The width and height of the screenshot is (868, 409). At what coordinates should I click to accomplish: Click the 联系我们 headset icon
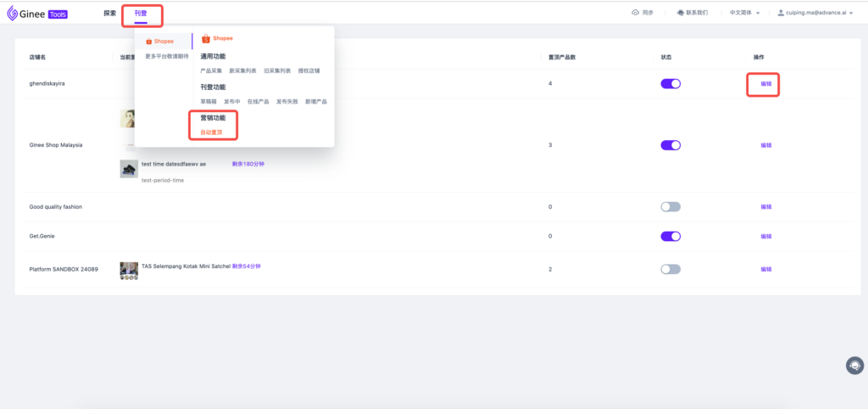(x=681, y=14)
